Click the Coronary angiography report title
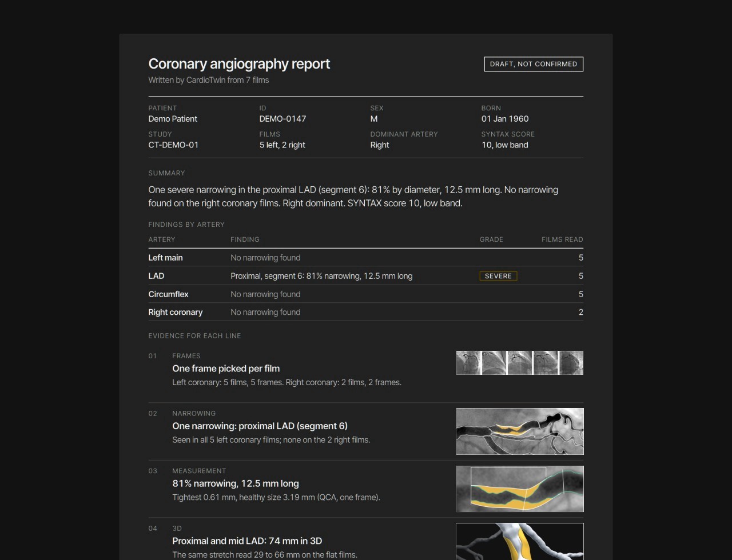This screenshot has width=732, height=560. point(239,64)
